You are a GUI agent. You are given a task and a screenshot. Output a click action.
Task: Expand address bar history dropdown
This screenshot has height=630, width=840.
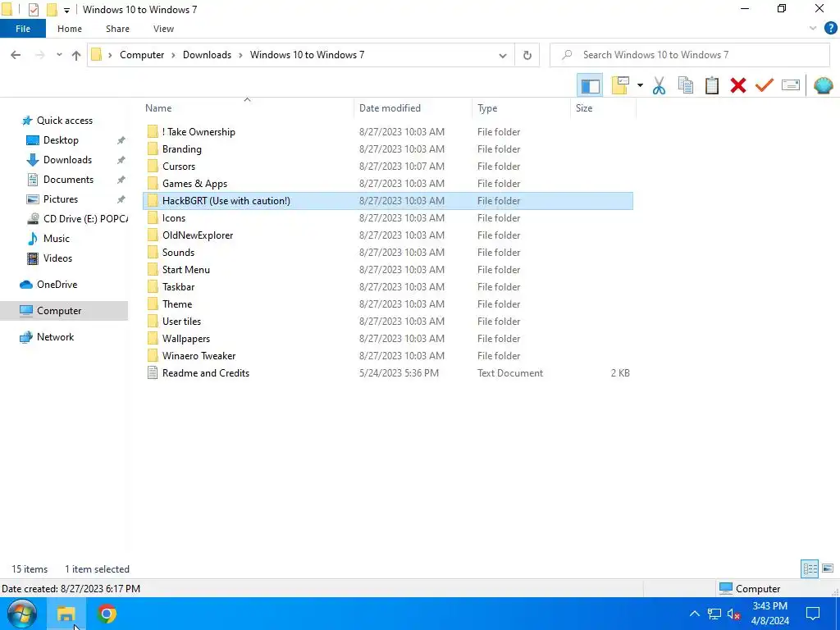click(503, 55)
